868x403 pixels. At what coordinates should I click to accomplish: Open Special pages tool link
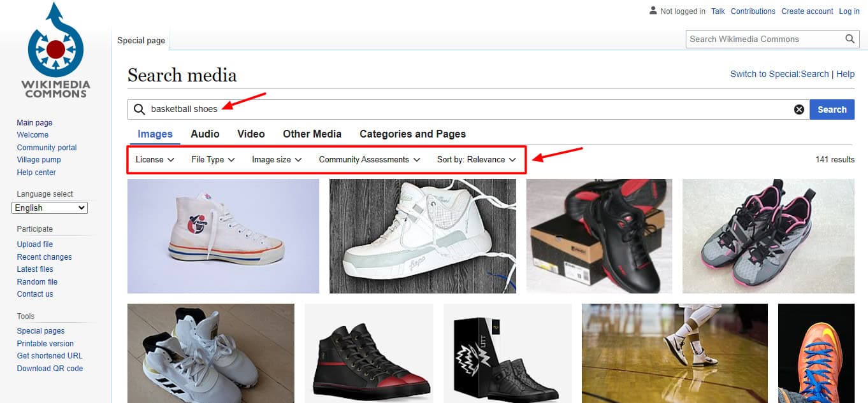click(x=41, y=331)
